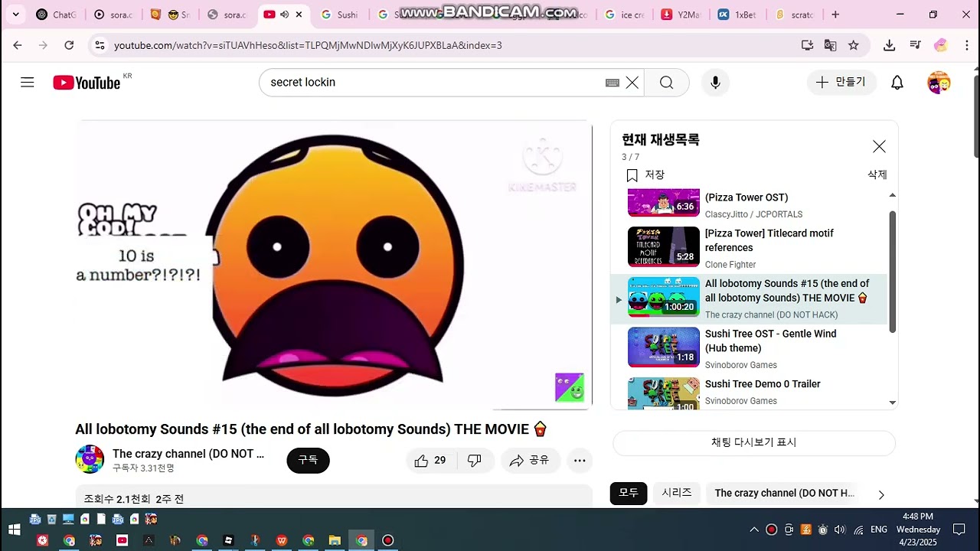Open more actions three-dot menu
The width and height of the screenshot is (980, 551).
(x=580, y=460)
